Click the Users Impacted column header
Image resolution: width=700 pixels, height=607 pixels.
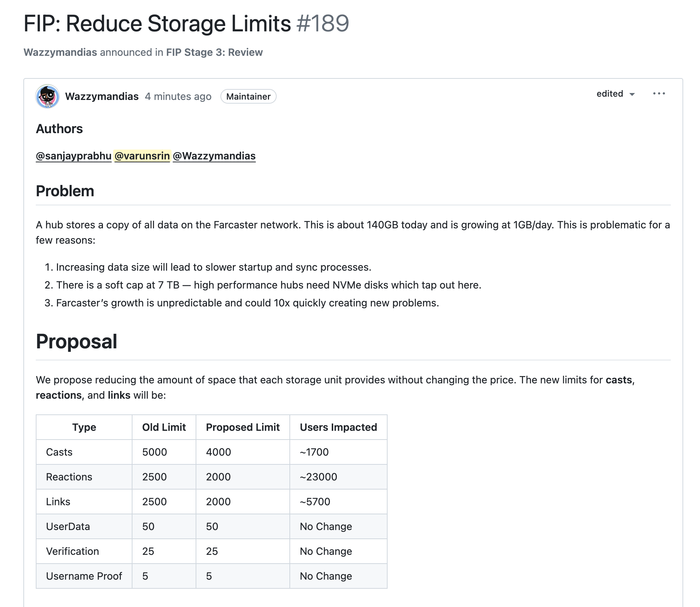click(338, 427)
